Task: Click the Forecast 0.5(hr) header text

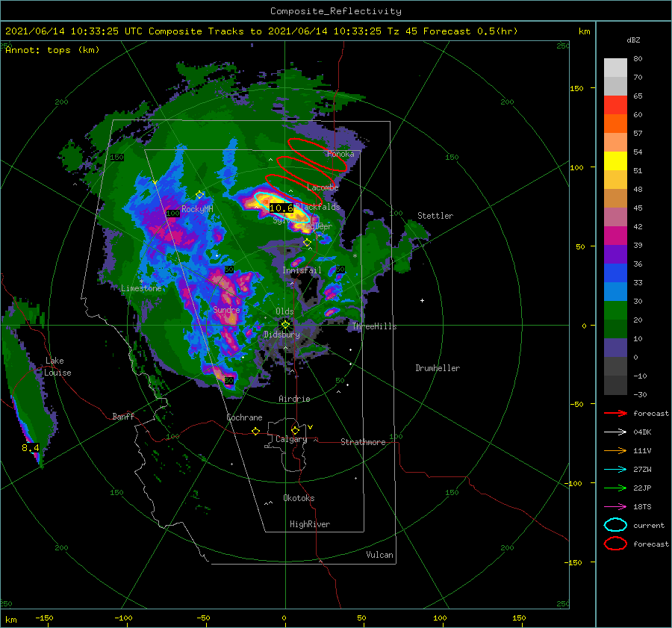Action: [x=470, y=31]
